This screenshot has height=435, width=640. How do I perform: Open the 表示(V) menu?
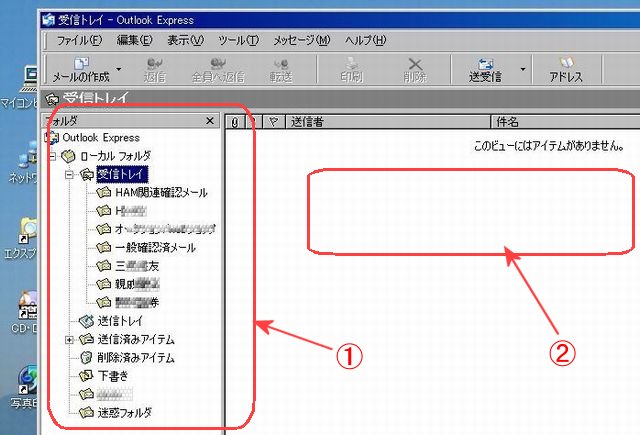pos(185,40)
